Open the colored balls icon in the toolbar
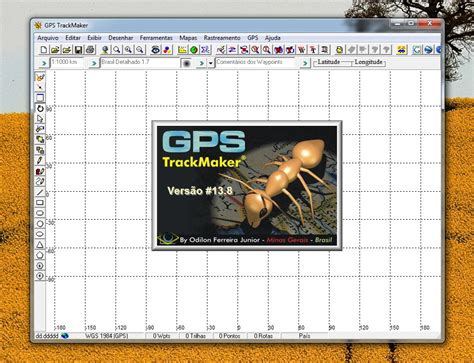 pos(167,50)
